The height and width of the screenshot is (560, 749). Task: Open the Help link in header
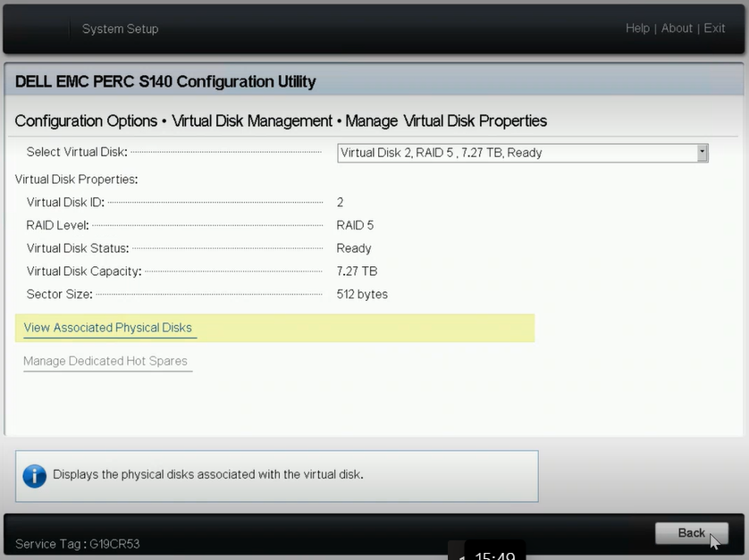[x=637, y=29]
